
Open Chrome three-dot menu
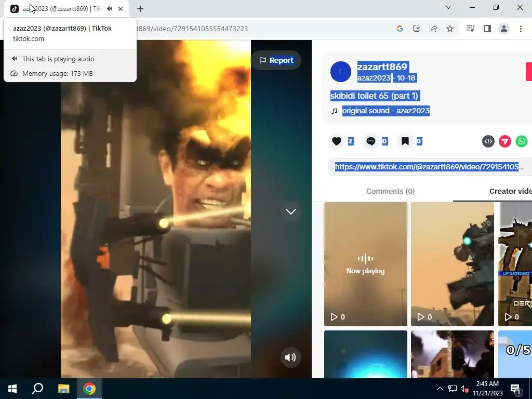pos(521,29)
